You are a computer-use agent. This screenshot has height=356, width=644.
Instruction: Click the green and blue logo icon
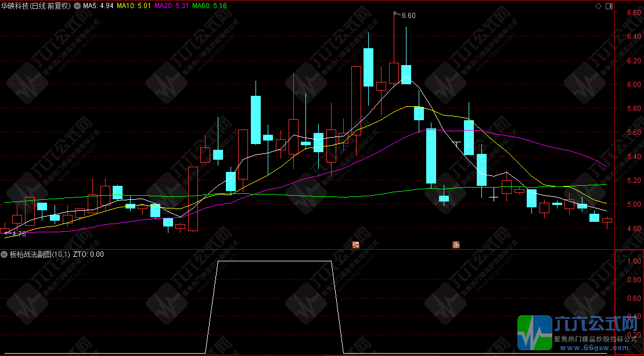pos(534,333)
